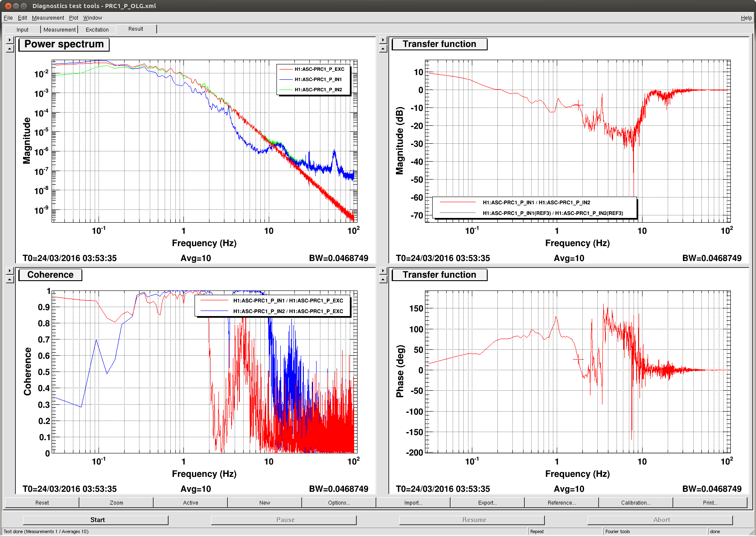Switch to the Input tab
Viewport: 756px width, 537px height.
coord(22,29)
